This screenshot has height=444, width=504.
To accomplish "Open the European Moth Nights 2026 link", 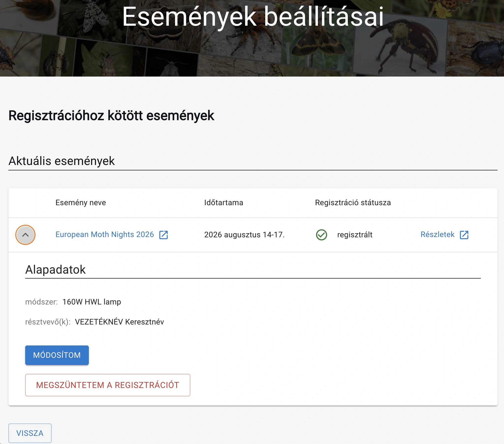I will tap(105, 234).
